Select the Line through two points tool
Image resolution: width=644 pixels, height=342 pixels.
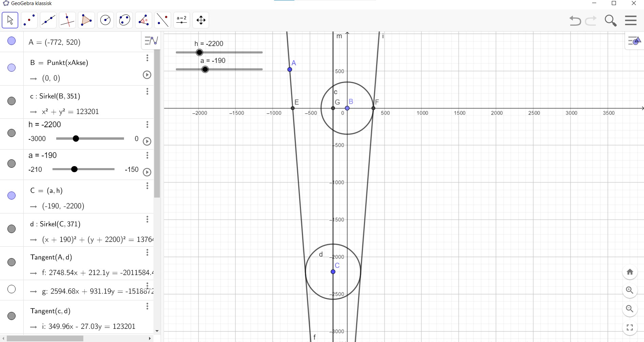[48, 20]
